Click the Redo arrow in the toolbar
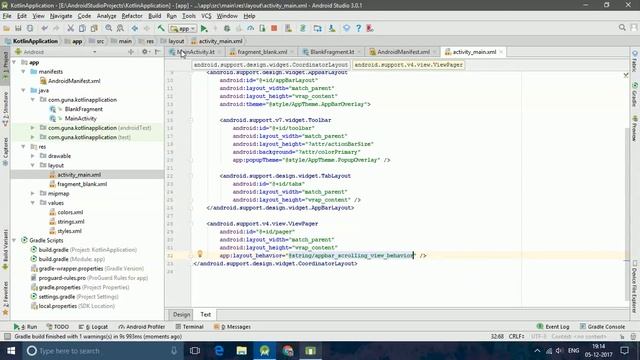 click(x=56, y=28)
